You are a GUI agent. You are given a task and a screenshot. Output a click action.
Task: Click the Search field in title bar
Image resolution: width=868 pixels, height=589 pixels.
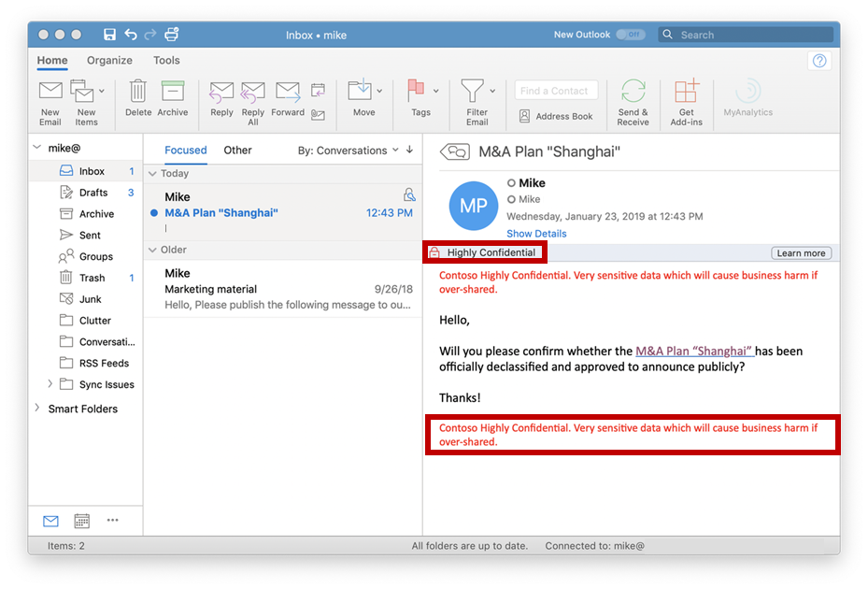pos(746,35)
